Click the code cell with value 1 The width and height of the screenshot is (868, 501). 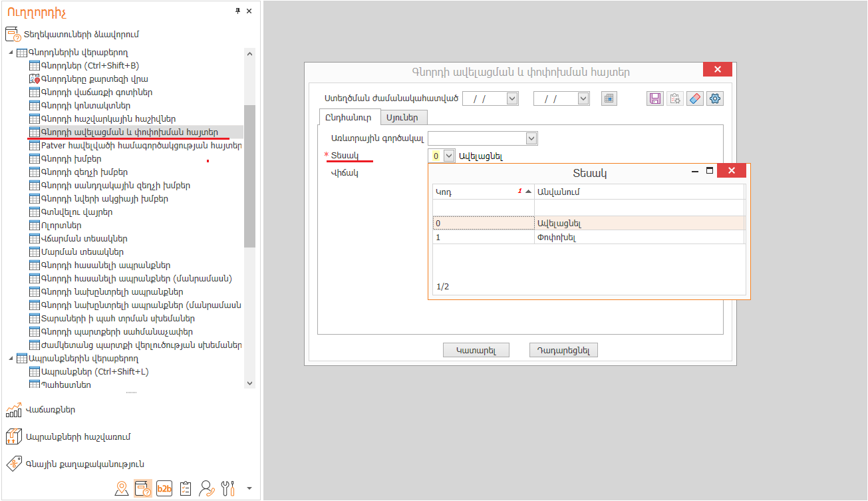[484, 237]
